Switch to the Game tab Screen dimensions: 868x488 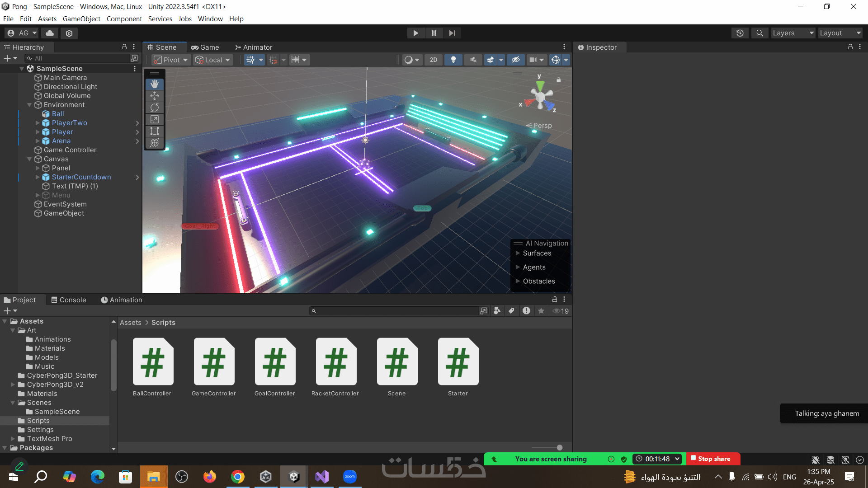205,47
